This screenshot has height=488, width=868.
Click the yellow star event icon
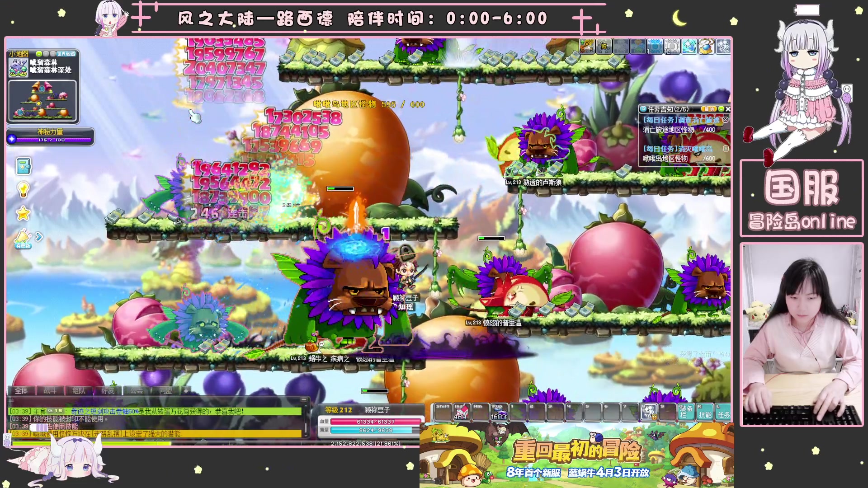coord(23,213)
